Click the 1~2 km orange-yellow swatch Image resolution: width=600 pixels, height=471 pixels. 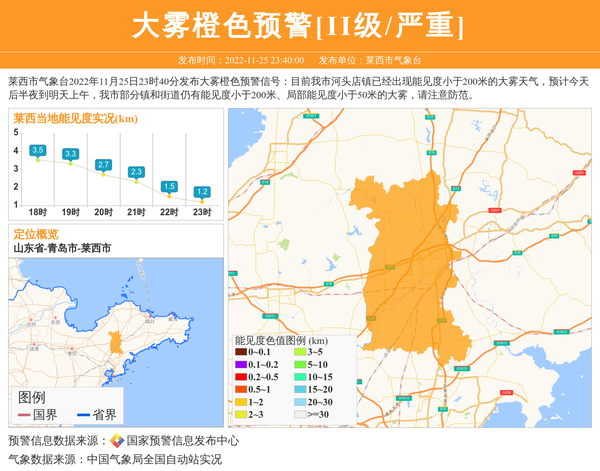[x=240, y=402]
